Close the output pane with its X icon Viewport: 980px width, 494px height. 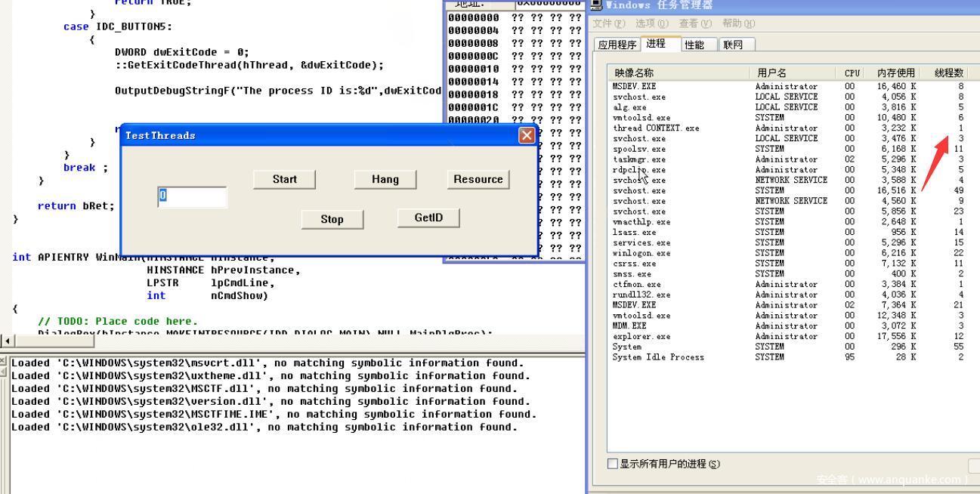click(x=4, y=361)
